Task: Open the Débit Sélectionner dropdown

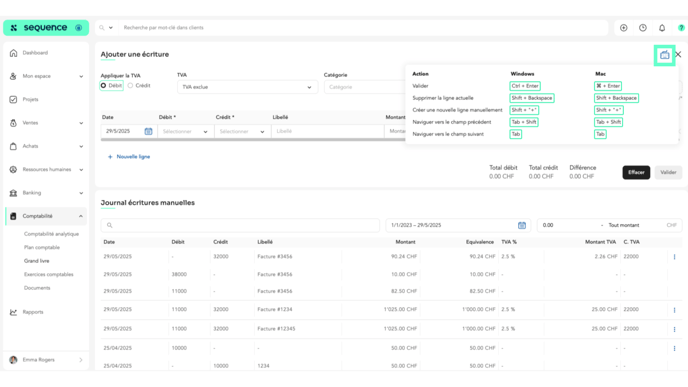Action: pyautogui.click(x=186, y=131)
